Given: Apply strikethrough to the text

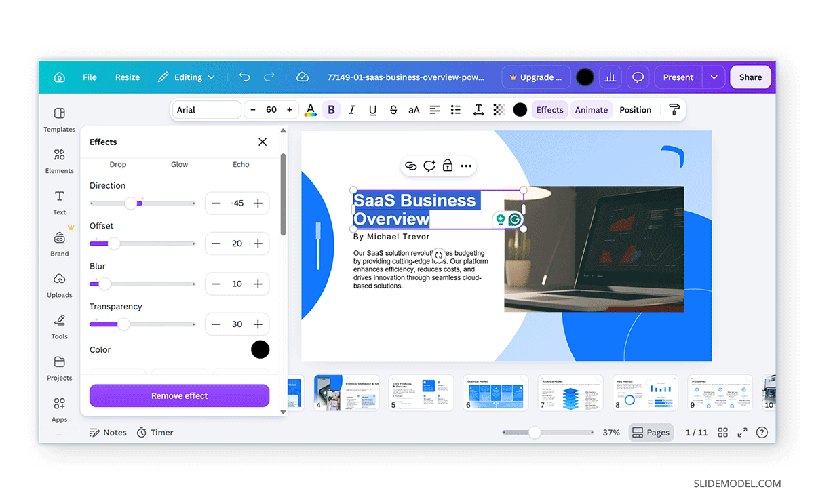Looking at the screenshot, I should [393, 110].
